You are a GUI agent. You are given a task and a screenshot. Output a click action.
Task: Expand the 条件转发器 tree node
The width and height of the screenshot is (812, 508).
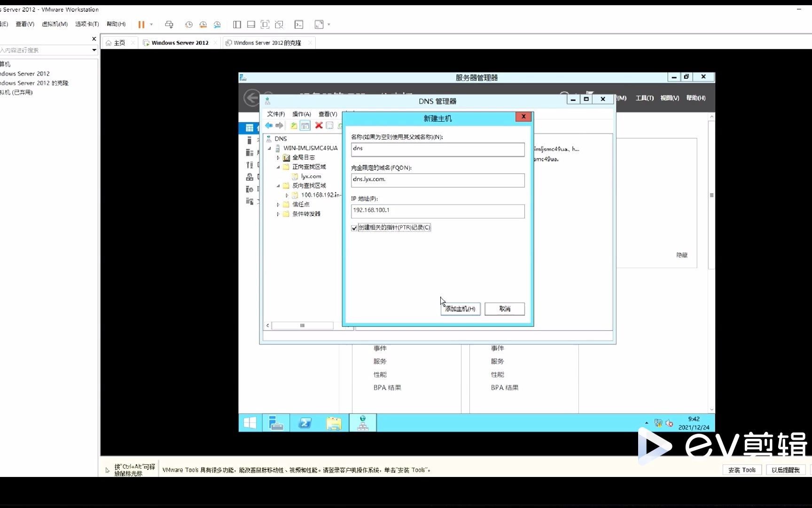click(278, 214)
